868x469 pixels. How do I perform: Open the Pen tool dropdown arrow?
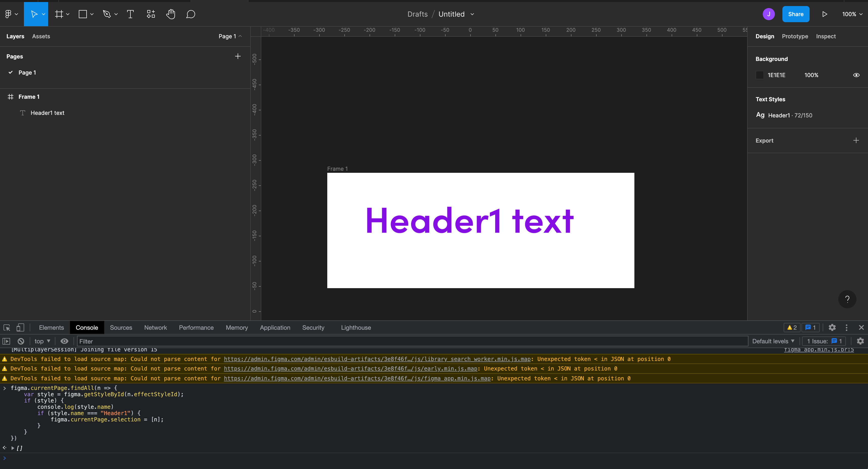tap(116, 14)
